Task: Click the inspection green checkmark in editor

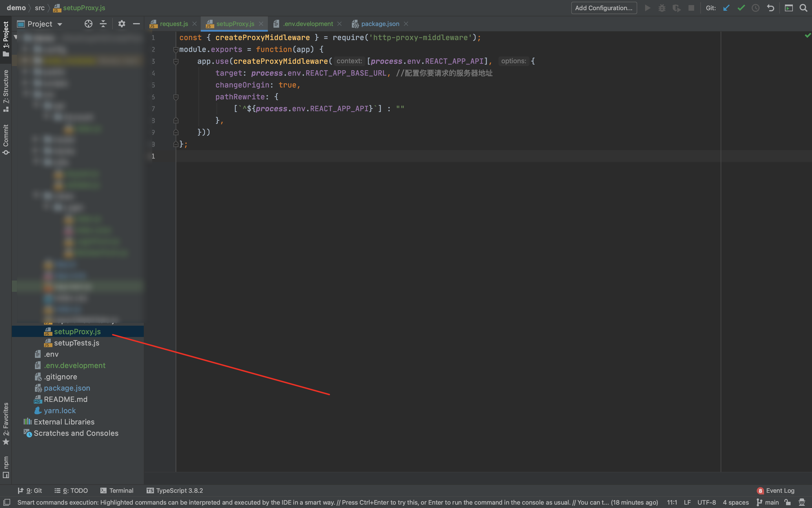Action: pyautogui.click(x=808, y=35)
